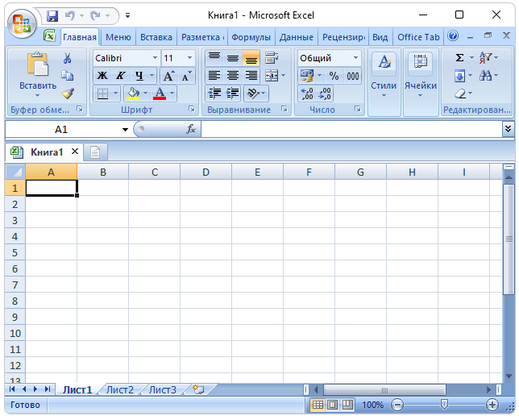Viewport: 519px width, 420px height.
Task: Click the Вставить paste icon
Action: tap(38, 64)
